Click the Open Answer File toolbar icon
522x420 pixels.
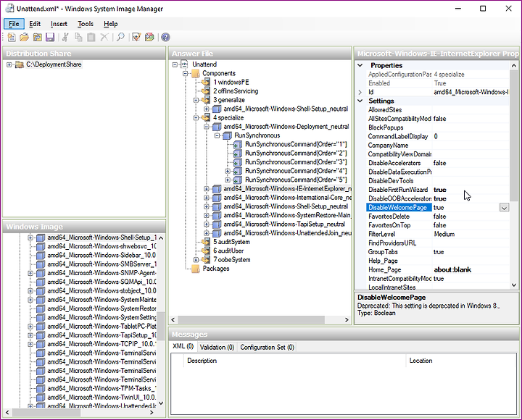[25, 37]
